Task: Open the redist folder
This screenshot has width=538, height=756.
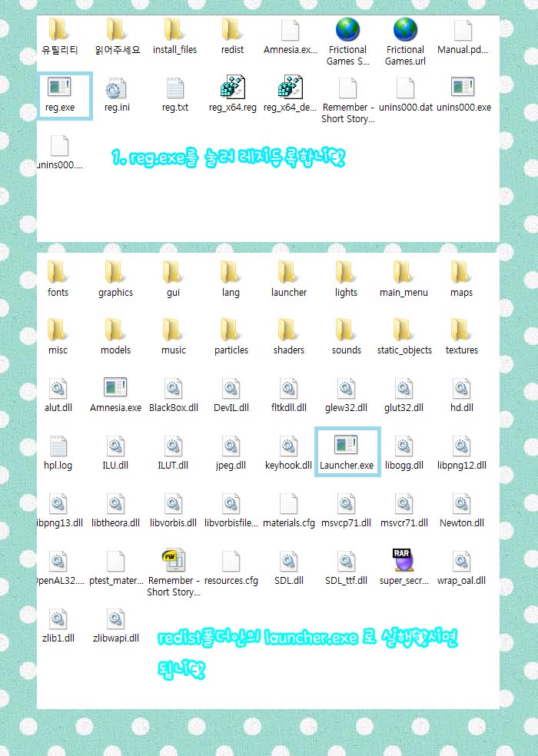Action: click(231, 29)
